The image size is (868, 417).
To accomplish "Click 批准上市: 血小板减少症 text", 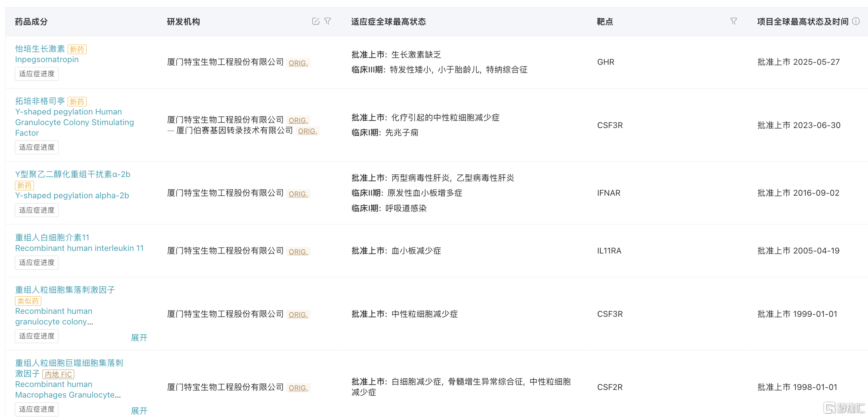I will click(396, 251).
